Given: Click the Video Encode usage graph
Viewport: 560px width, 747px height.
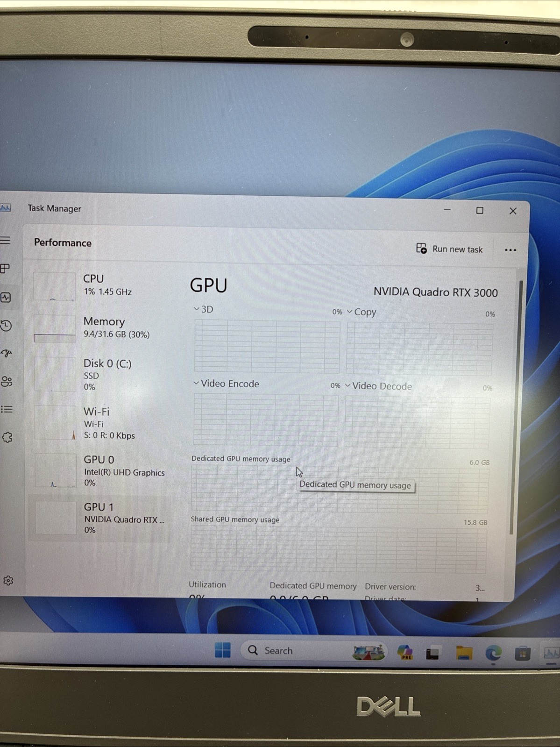Looking at the screenshot, I should pos(266,419).
